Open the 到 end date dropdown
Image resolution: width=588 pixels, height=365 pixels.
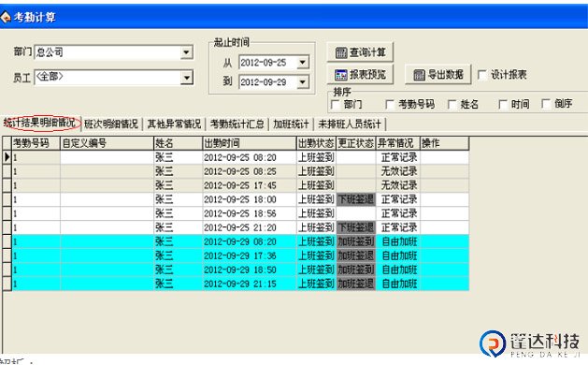[303, 81]
